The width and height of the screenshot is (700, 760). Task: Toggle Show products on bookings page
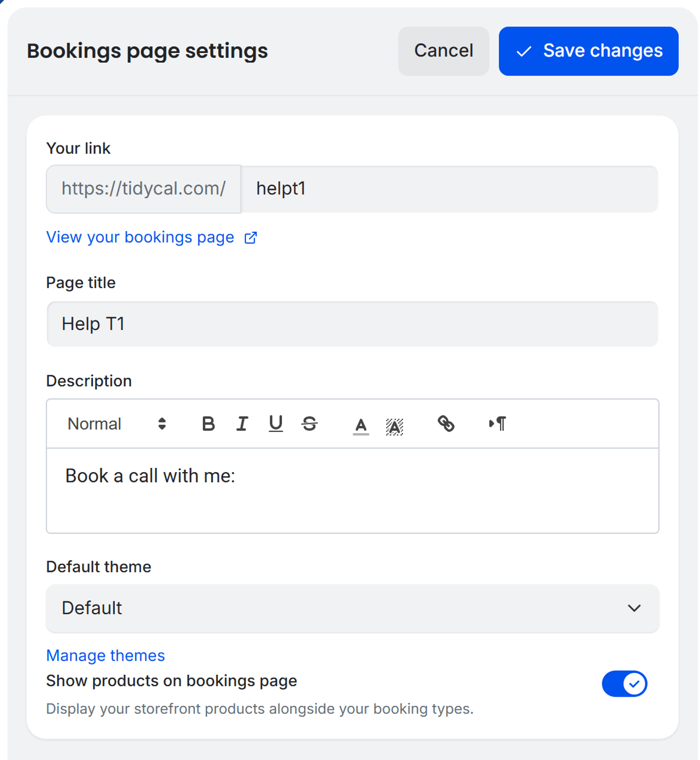[624, 684]
